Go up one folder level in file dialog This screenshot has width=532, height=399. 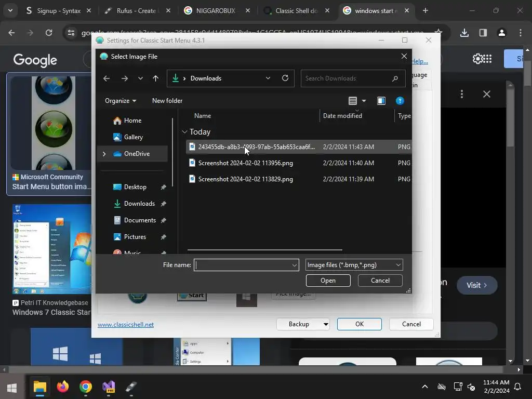pyautogui.click(x=155, y=78)
